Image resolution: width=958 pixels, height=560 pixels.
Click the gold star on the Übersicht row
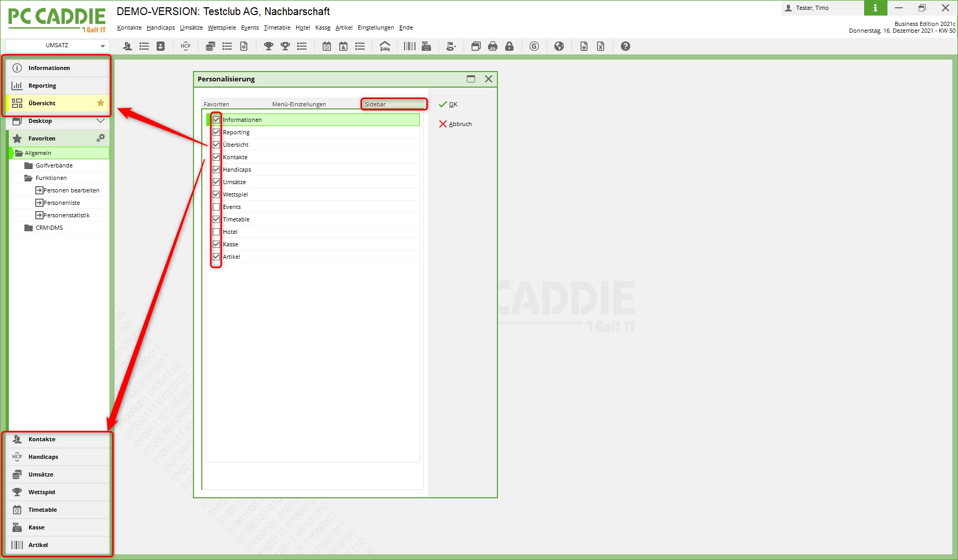coord(101,103)
